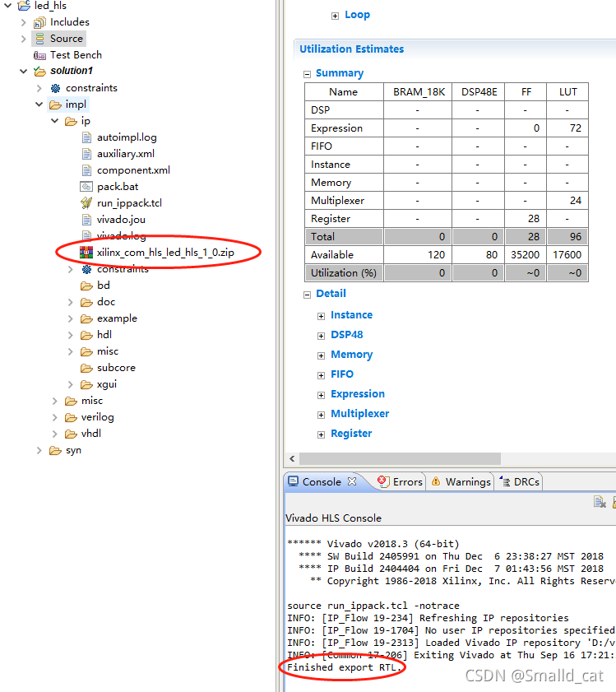Viewport: 616px width, 692px height.
Task: Expand the doc folder
Action: click(x=71, y=302)
